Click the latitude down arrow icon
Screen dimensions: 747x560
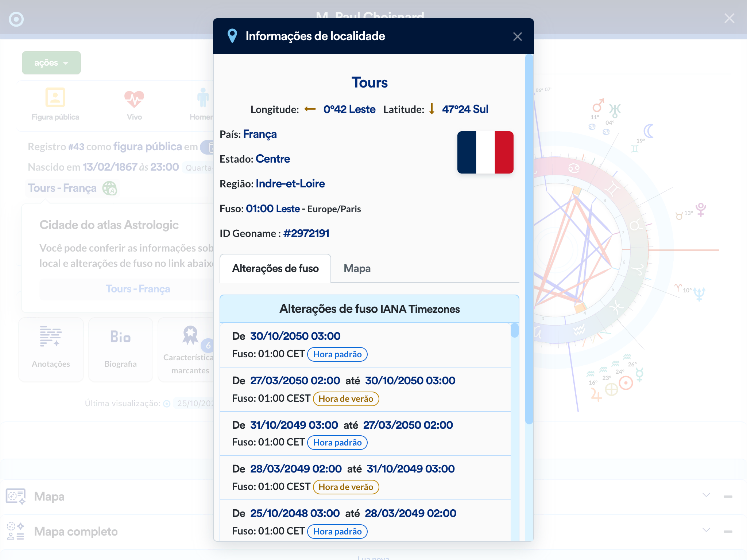pyautogui.click(x=432, y=109)
